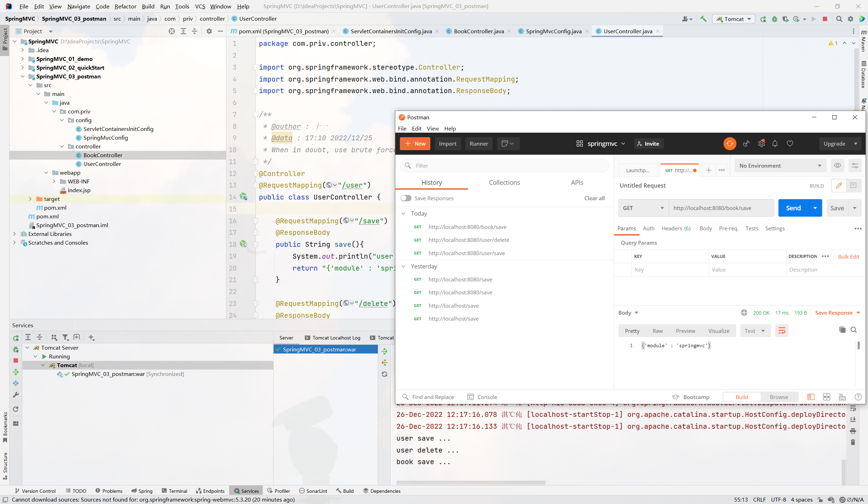Click the Add service plus icon

coord(91,337)
